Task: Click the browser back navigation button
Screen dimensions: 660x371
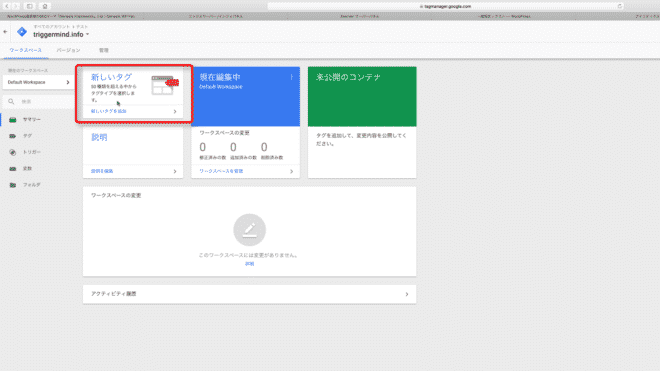Action: tap(7, 6)
